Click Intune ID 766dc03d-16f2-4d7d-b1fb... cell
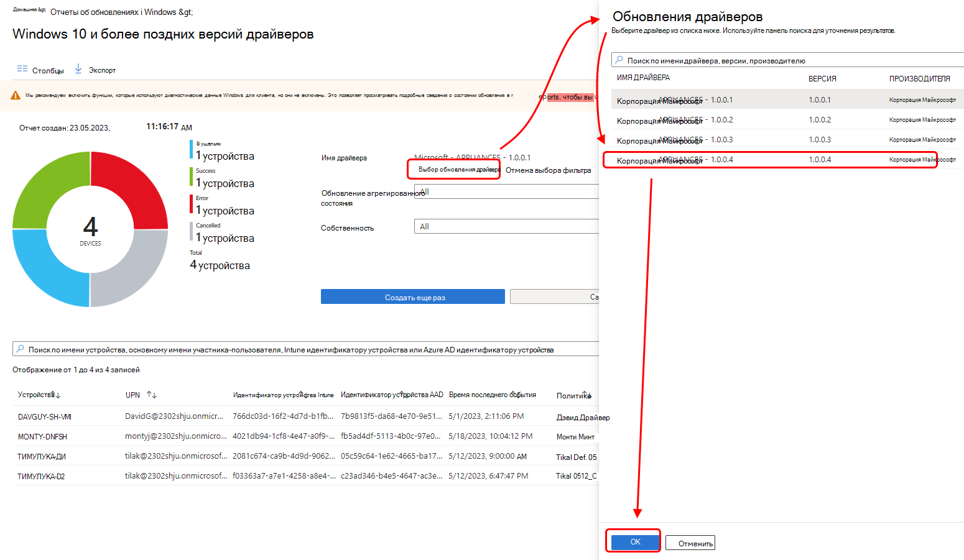964x560 pixels. coord(282,416)
